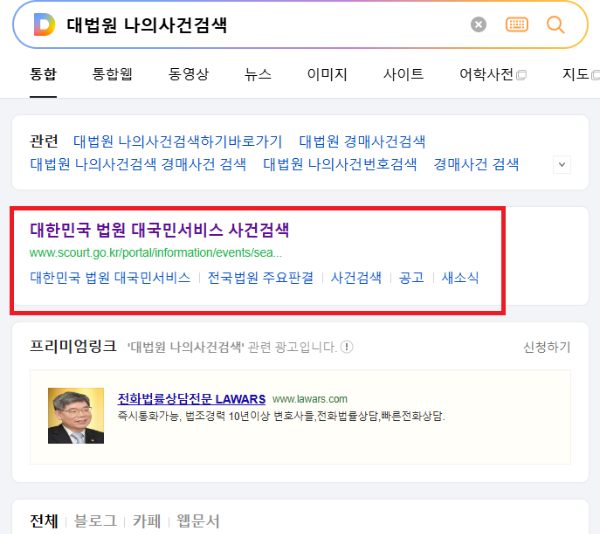This screenshot has width=600, height=534.
Task: Open the 공고 sublink
Action: [x=411, y=278]
